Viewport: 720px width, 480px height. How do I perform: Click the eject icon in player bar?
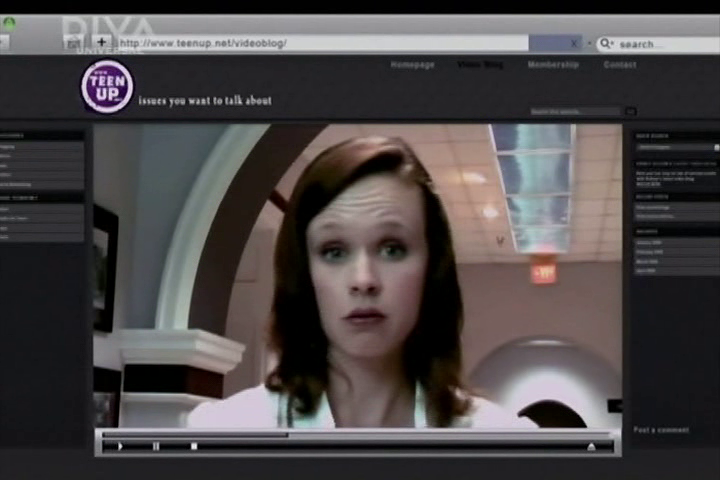click(x=591, y=446)
